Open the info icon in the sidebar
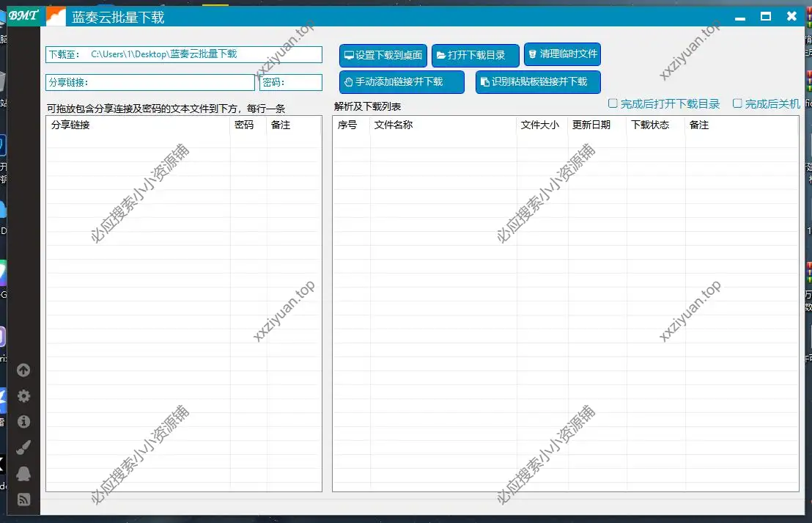This screenshot has height=523, width=812. click(23, 422)
